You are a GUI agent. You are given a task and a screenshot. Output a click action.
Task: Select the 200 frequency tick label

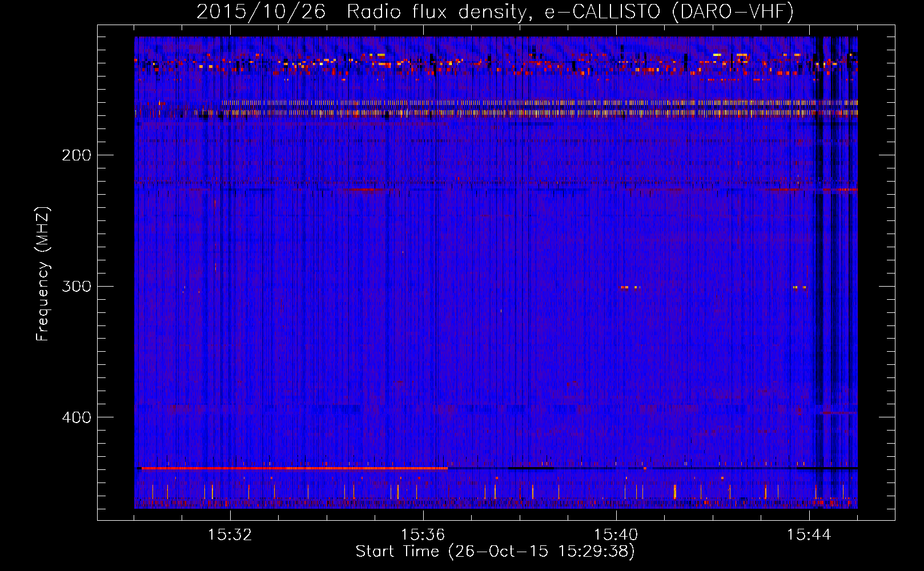77,155
